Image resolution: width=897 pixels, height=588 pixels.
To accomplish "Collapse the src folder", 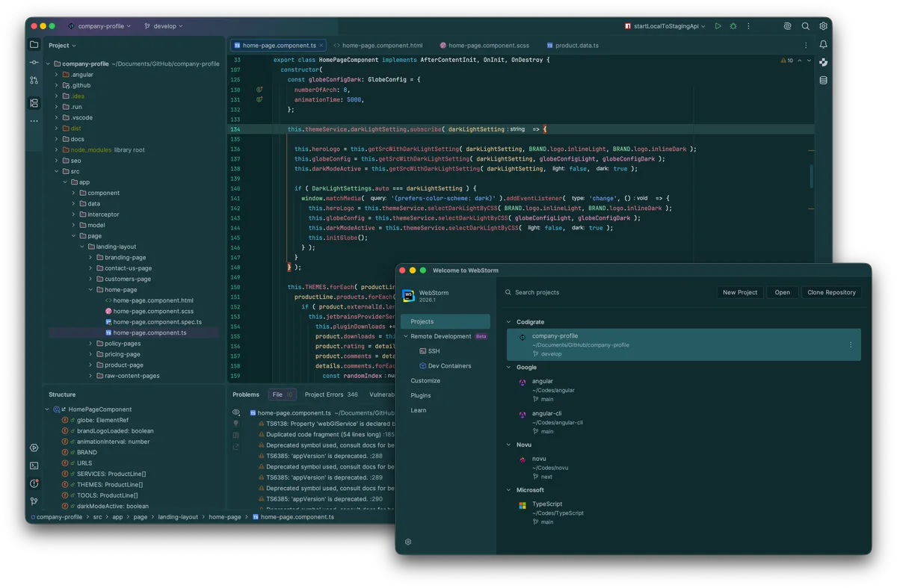I will tap(56, 172).
